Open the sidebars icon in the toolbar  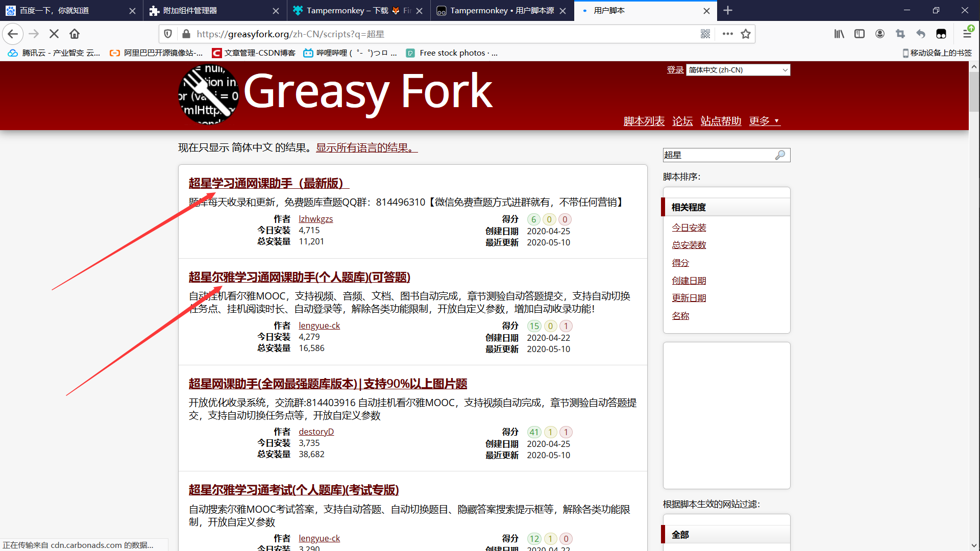860,34
